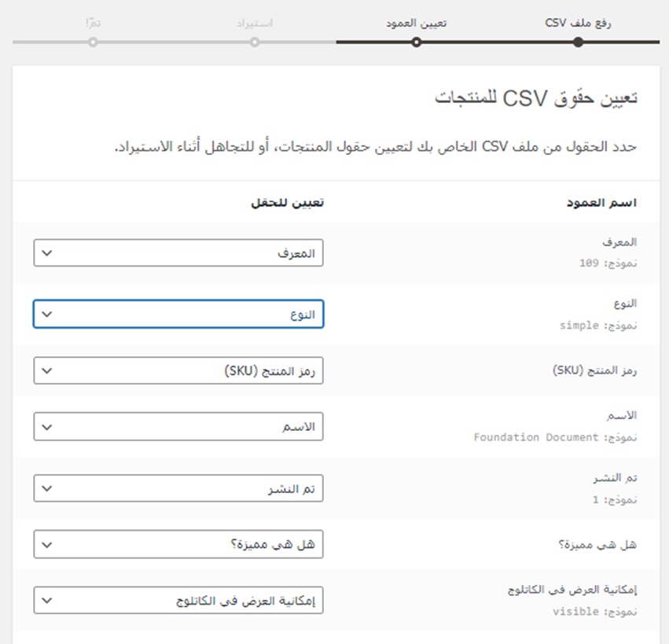The height and width of the screenshot is (644, 669).
Task: Click the تعيين للحقل column header
Action: (287, 203)
